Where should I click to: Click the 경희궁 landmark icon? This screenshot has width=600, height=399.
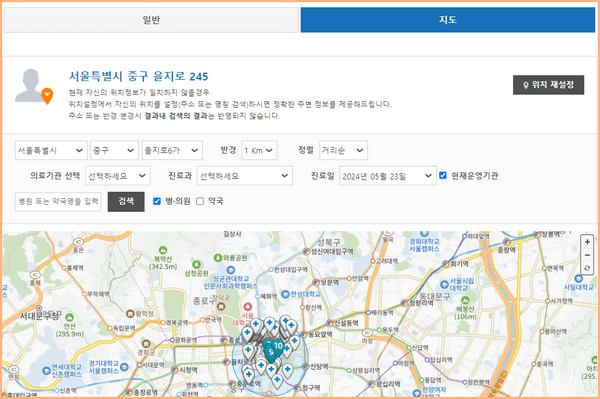pyautogui.click(x=146, y=344)
